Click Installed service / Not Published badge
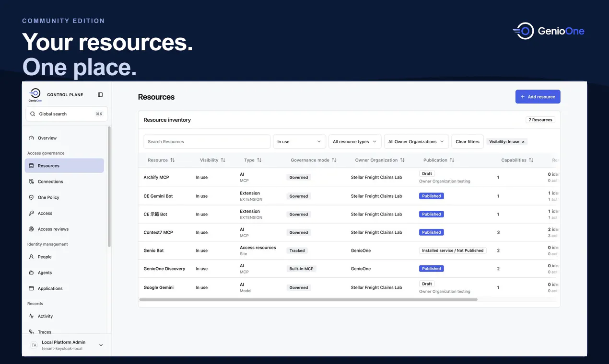The width and height of the screenshot is (609, 364). coord(453,250)
